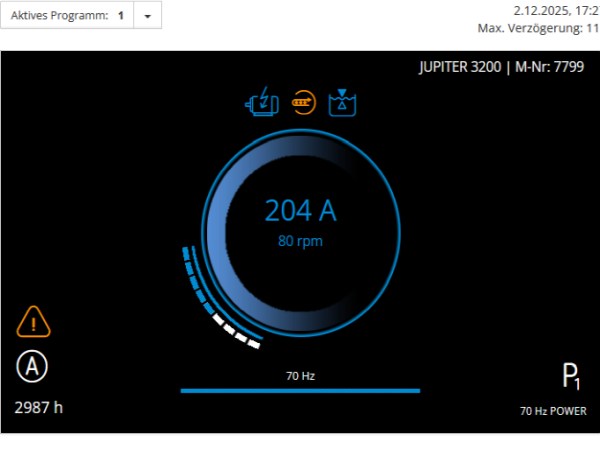Click the dashed load arc indicator
The width and height of the screenshot is (600, 450).
coord(206,300)
